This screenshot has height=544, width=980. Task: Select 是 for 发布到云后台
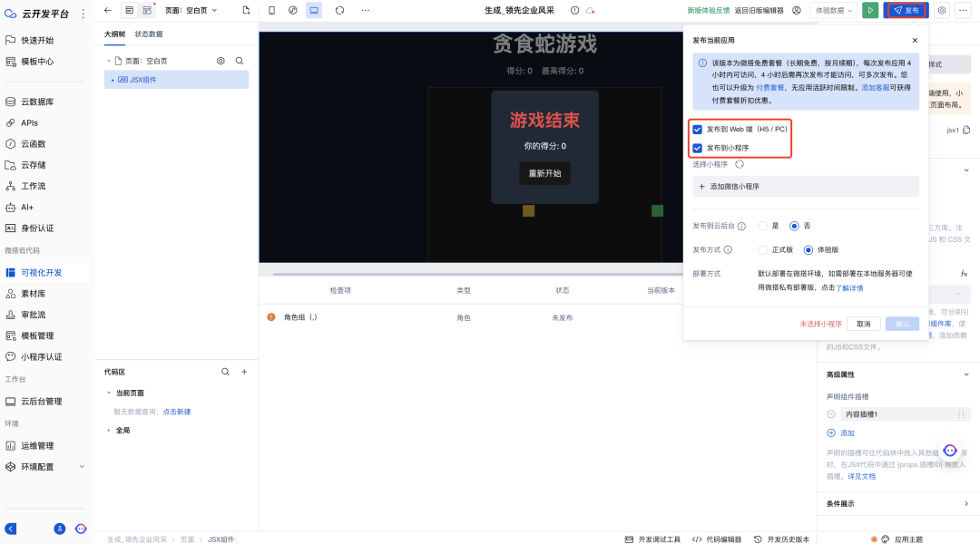pyautogui.click(x=762, y=226)
